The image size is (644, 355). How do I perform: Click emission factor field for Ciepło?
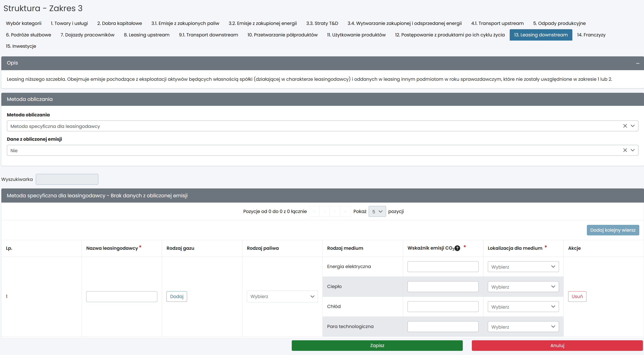[443, 287]
